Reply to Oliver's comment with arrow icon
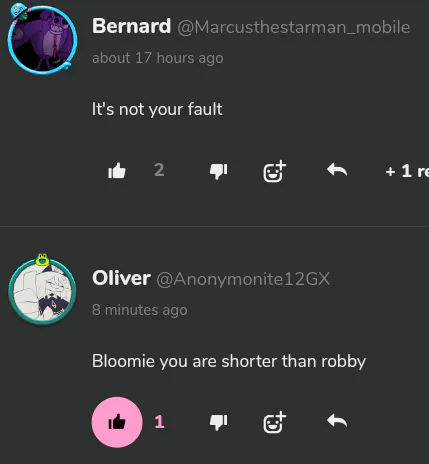 (337, 421)
